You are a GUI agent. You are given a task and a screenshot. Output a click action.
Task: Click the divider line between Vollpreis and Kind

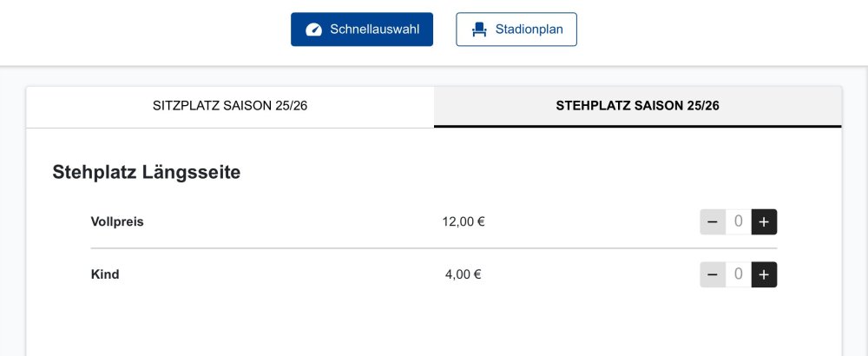click(x=434, y=248)
